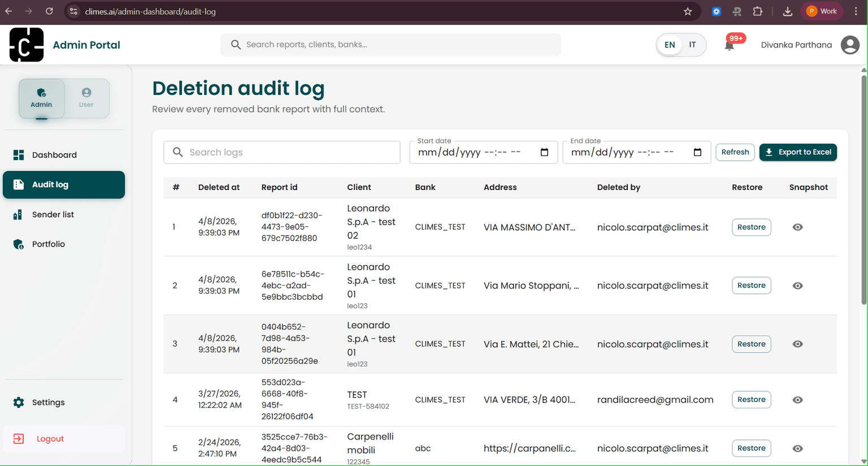This screenshot has height=466, width=868.
Task: Open Settings in the sidebar
Action: [64, 403]
